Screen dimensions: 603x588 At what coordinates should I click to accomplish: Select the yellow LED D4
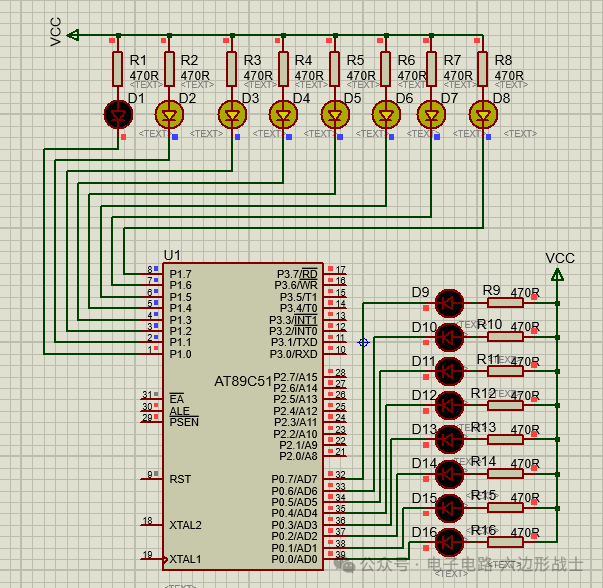283,115
